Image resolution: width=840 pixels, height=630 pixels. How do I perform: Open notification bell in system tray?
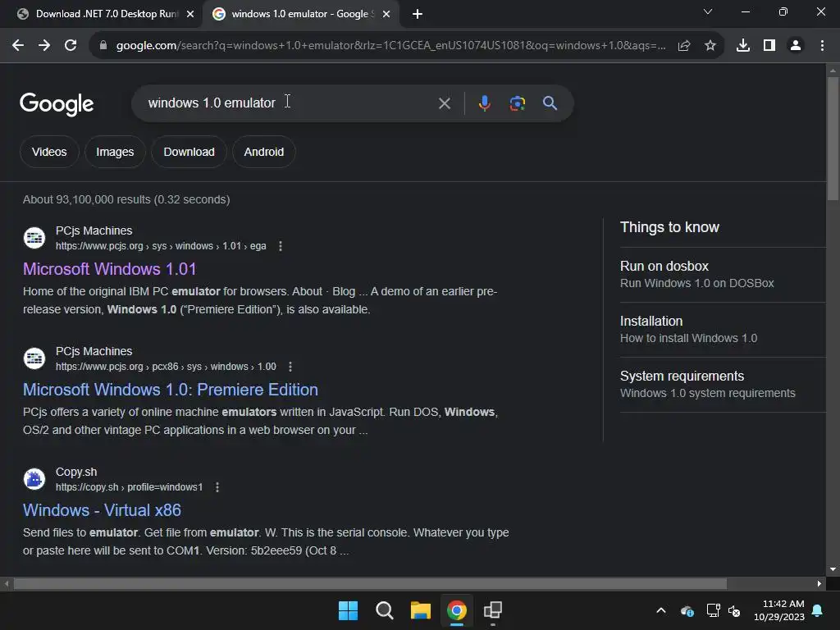click(x=818, y=610)
